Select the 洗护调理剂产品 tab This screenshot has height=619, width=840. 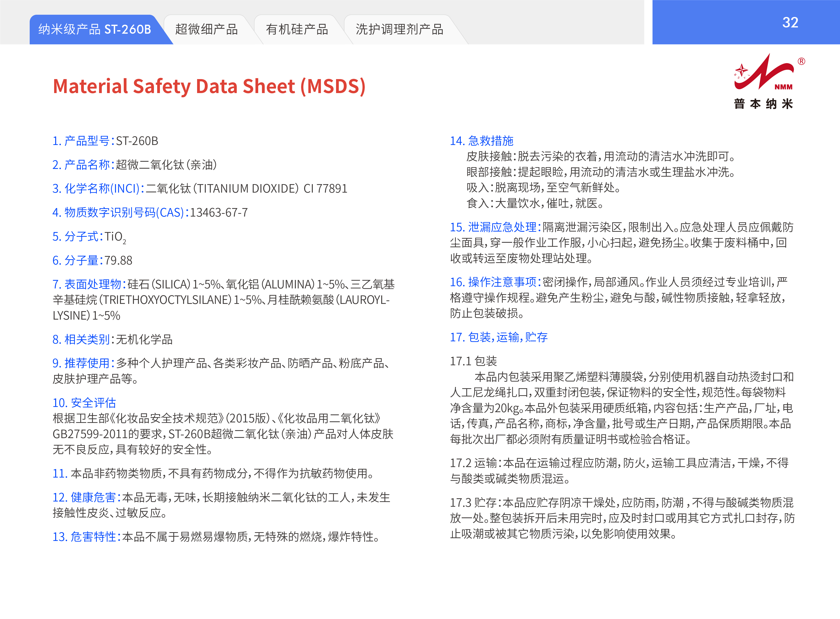[x=399, y=29]
